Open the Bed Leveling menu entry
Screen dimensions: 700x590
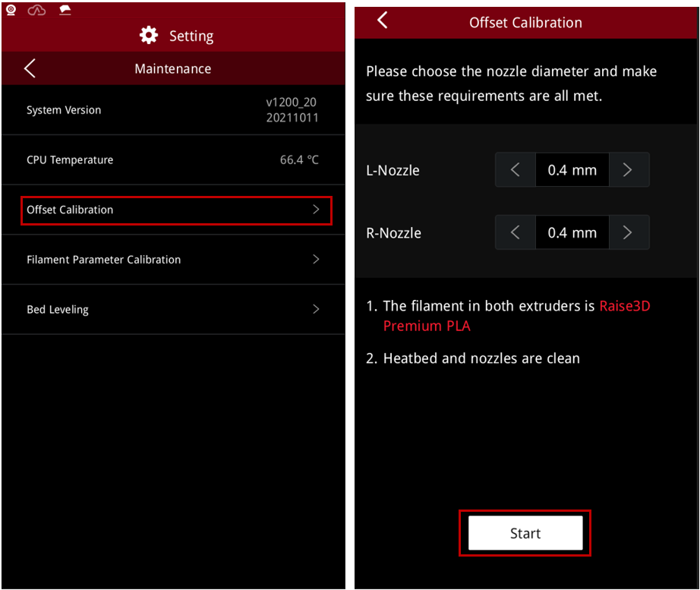58,310
